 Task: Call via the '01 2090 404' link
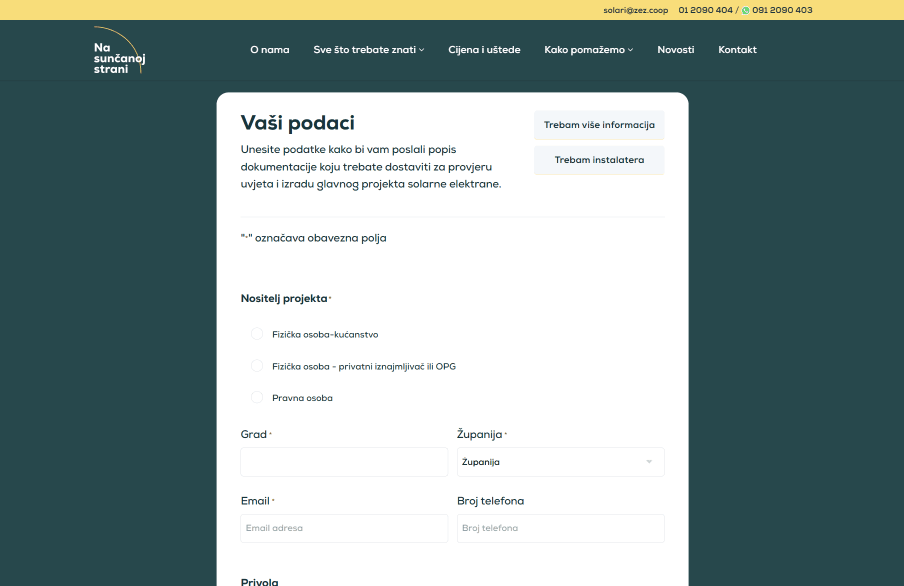coord(704,10)
